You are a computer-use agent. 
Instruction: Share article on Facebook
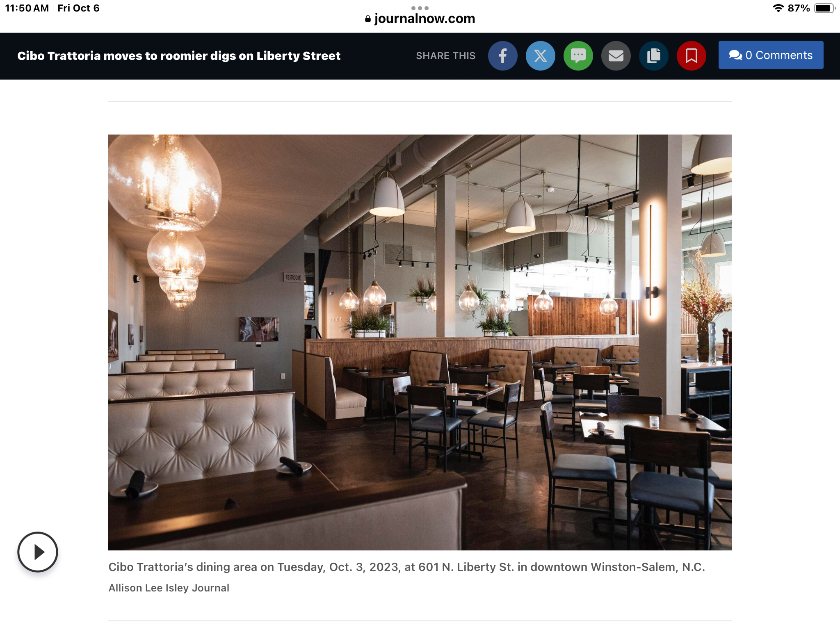pos(502,56)
